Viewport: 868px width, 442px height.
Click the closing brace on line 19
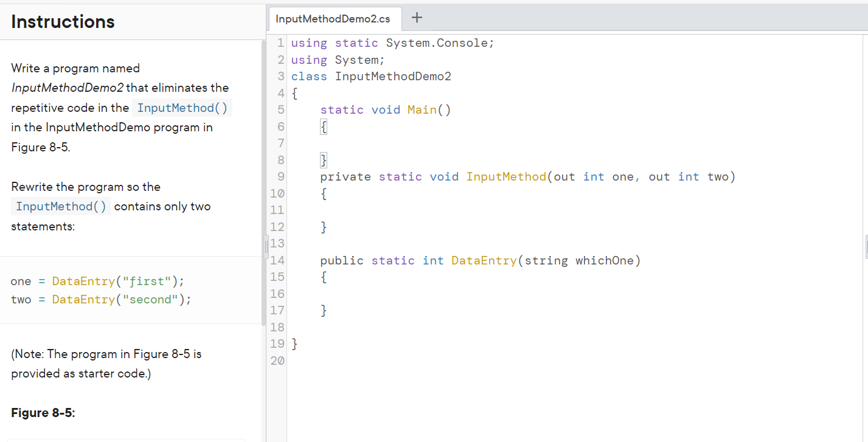(x=294, y=343)
